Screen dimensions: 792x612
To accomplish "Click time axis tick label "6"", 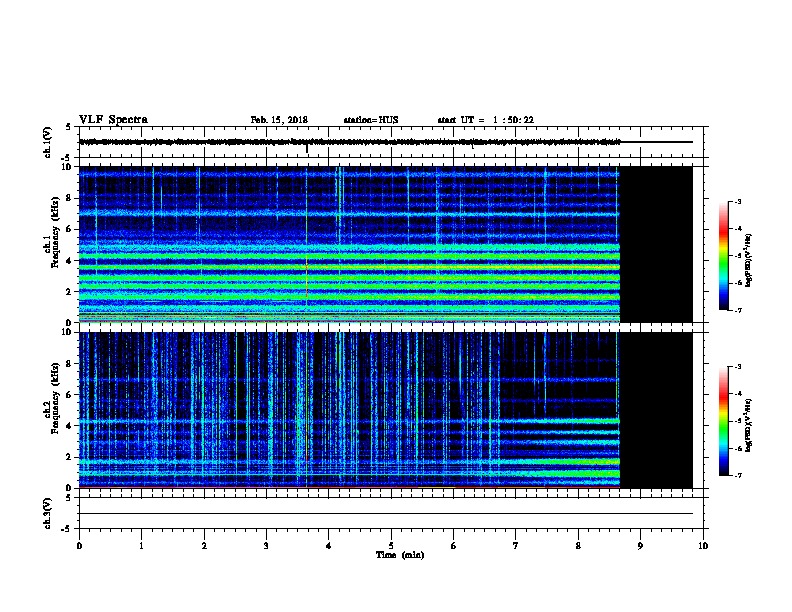I will tap(454, 546).
